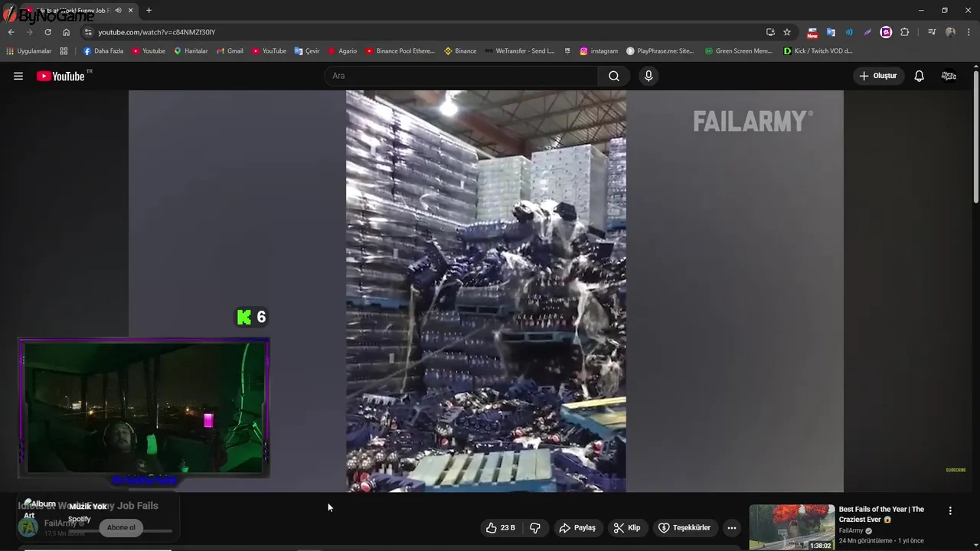Open Chrome three-dot menu
This screenshot has width=980, height=551.
[x=969, y=32]
